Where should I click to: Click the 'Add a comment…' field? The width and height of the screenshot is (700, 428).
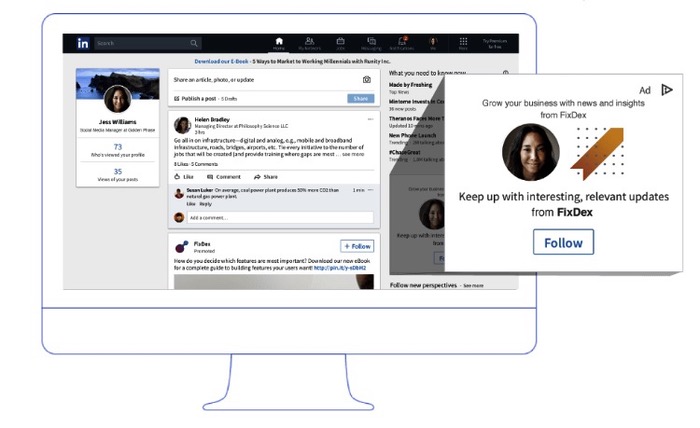pyautogui.click(x=280, y=218)
